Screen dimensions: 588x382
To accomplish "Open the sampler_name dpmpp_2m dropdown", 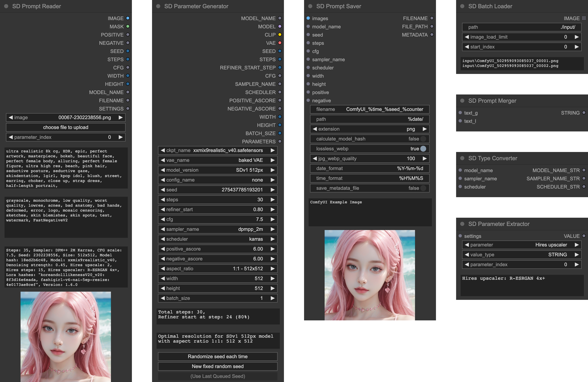I will (x=217, y=229).
